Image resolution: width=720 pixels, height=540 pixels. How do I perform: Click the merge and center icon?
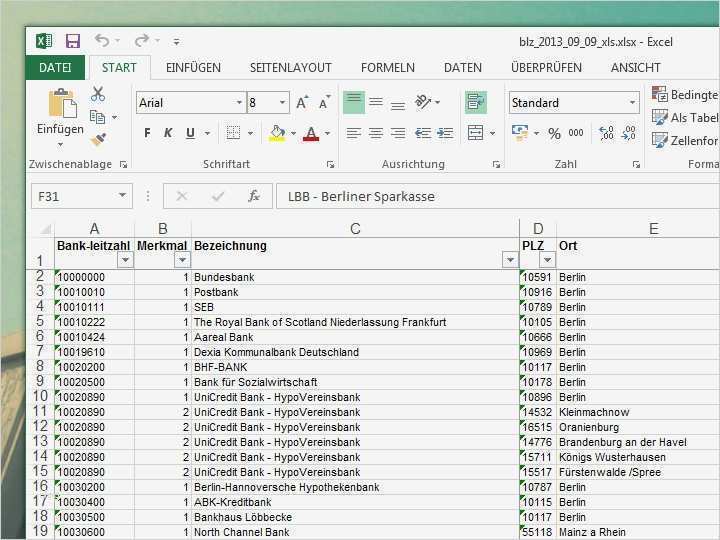pos(476,133)
